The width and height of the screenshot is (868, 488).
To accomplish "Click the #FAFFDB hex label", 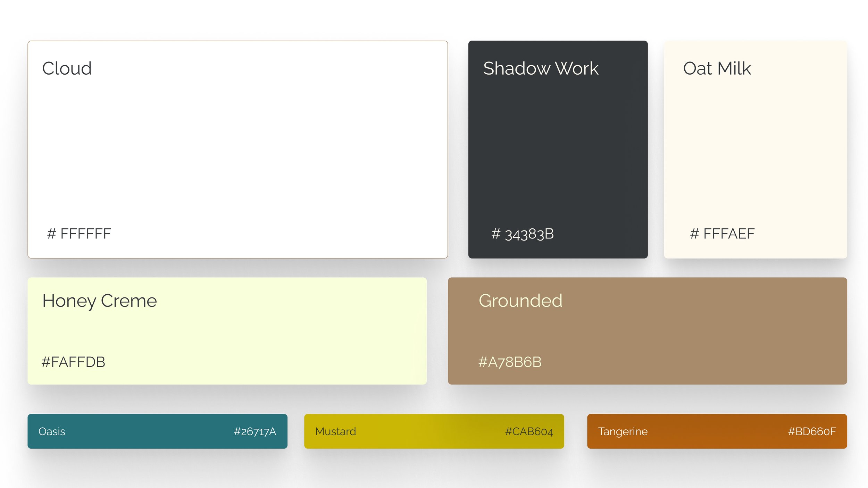I will coord(73,362).
